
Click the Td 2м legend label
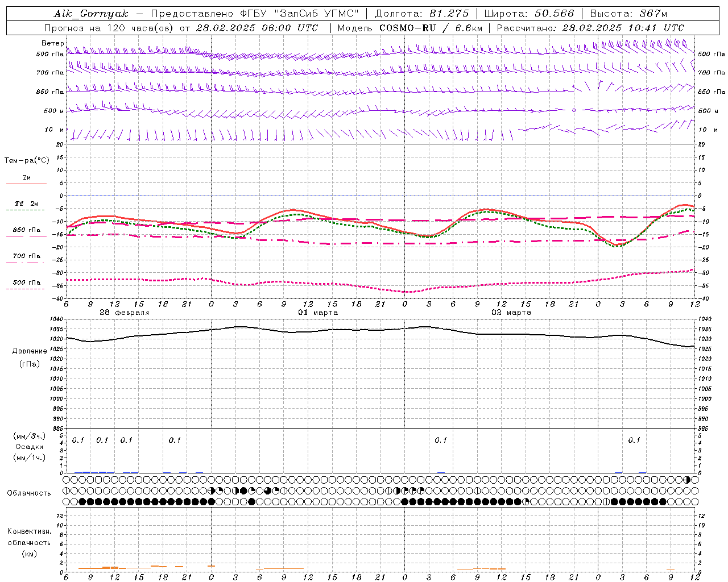26,203
